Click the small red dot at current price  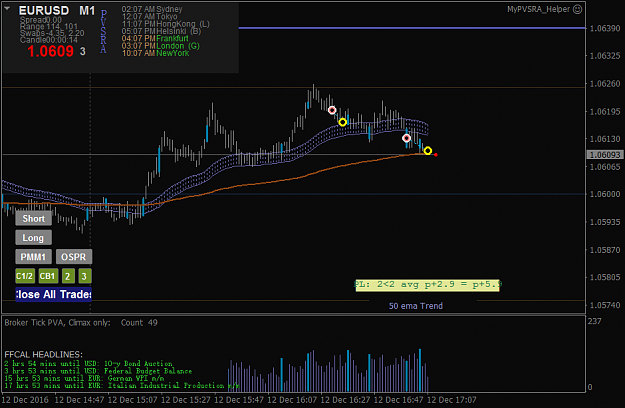[436, 155]
